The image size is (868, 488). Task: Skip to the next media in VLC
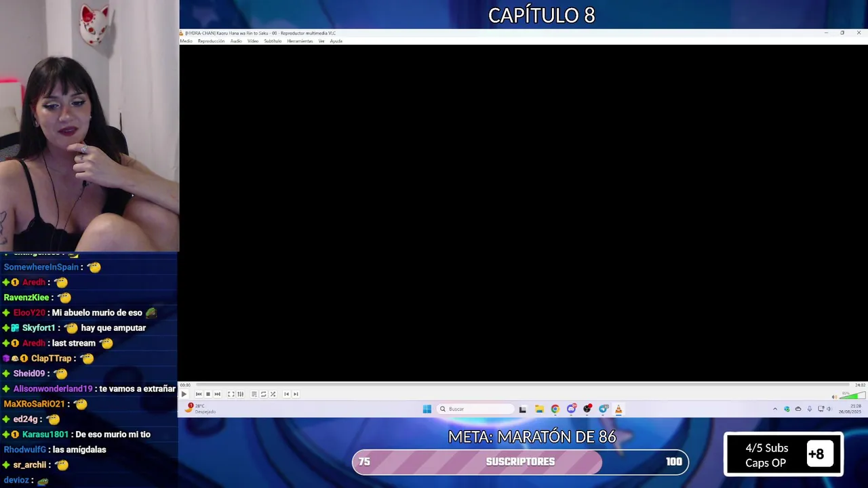tap(217, 394)
